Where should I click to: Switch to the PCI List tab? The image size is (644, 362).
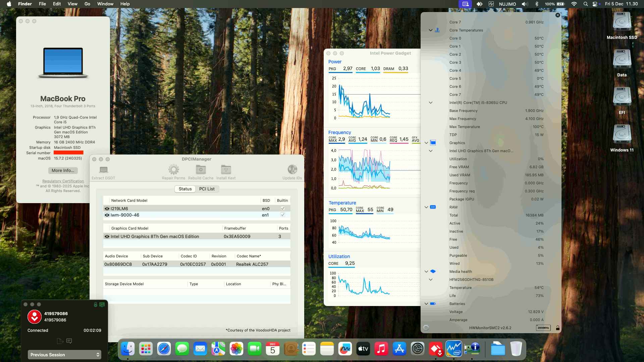(207, 189)
